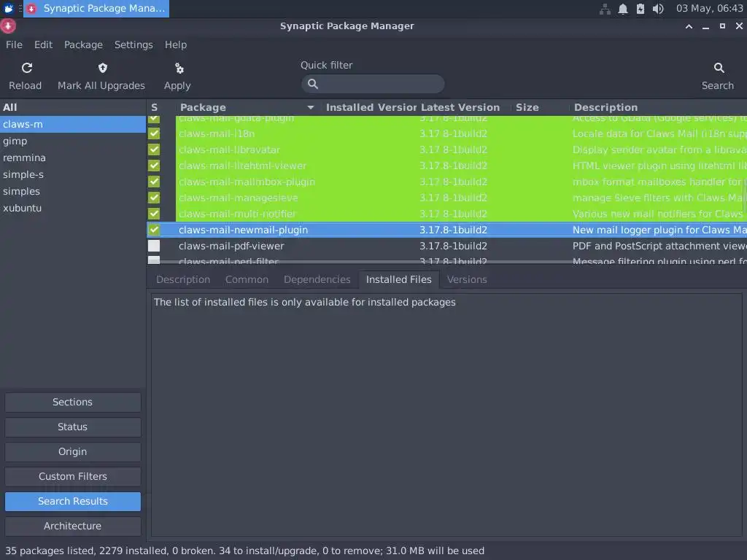Select the claws-mail-libravatar package name
The height and width of the screenshot is (560, 747).
pyautogui.click(x=229, y=150)
